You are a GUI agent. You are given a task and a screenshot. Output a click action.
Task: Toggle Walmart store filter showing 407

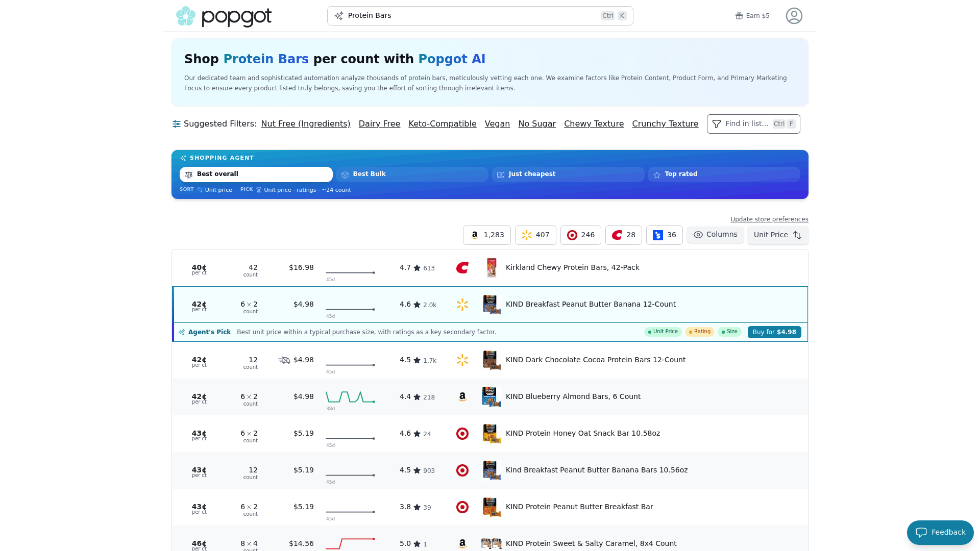coord(535,235)
